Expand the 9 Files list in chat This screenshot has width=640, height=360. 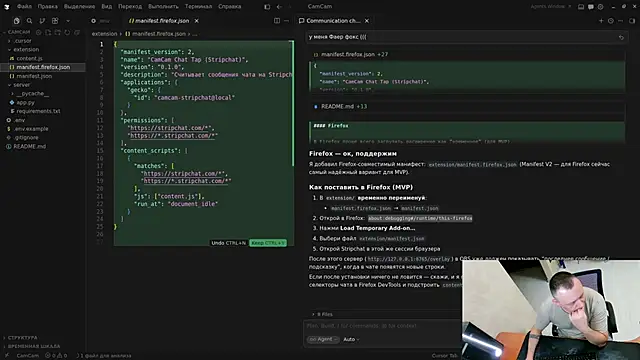tap(322, 314)
